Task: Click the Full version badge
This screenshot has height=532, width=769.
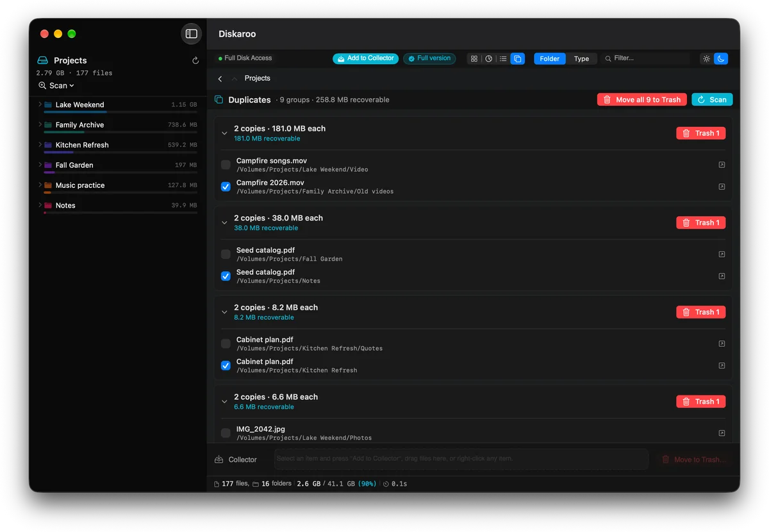Action: 429,58
